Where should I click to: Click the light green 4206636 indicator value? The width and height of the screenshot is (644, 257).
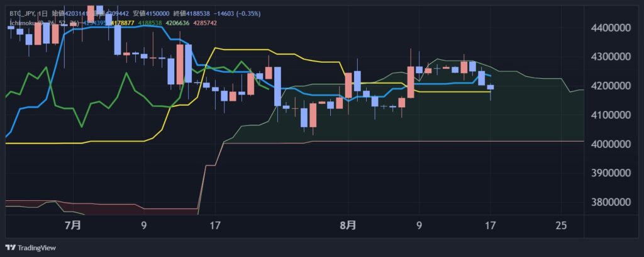click(175, 23)
